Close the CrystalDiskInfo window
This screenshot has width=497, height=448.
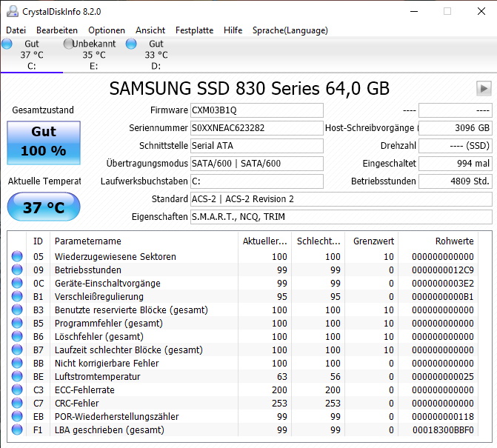tap(481, 11)
